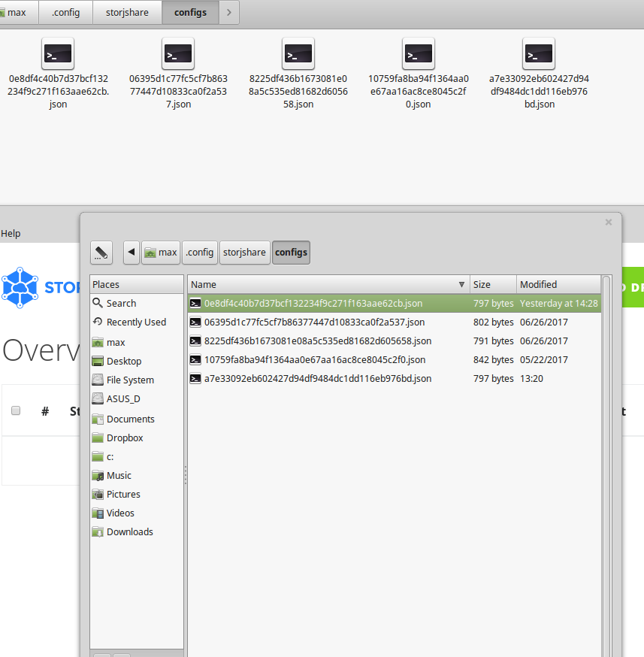Viewport: 644px width, 657px height.
Task: Toggle the select-all checkbox in the drives table
Action: (16, 410)
